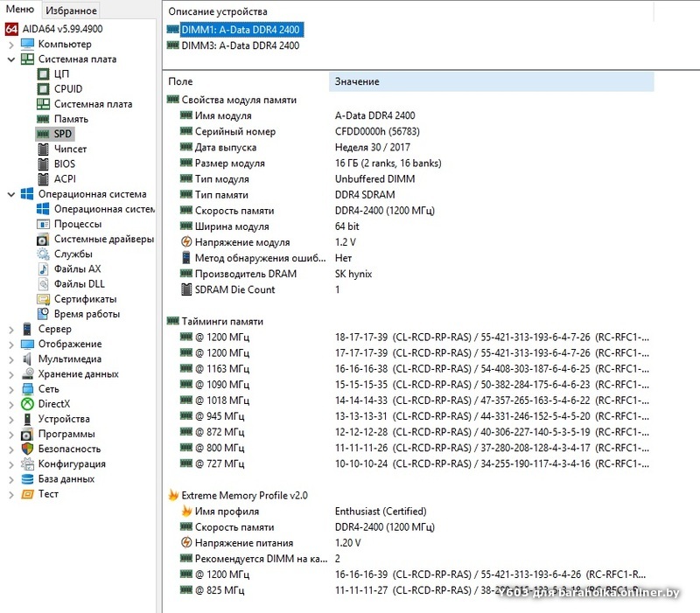700x613 pixels.
Task: Collapse the Системная плата tree node
Action: point(11,59)
